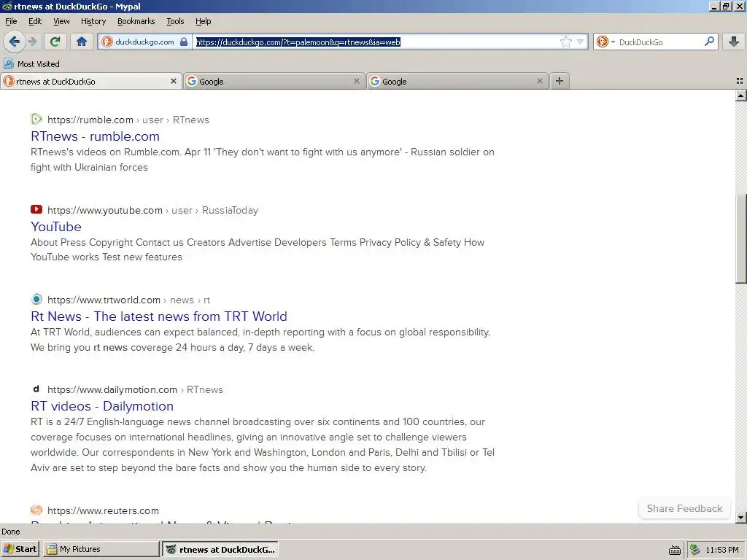This screenshot has width=747, height=560.
Task: Open the URL history dropdown arrow
Action: (580, 42)
